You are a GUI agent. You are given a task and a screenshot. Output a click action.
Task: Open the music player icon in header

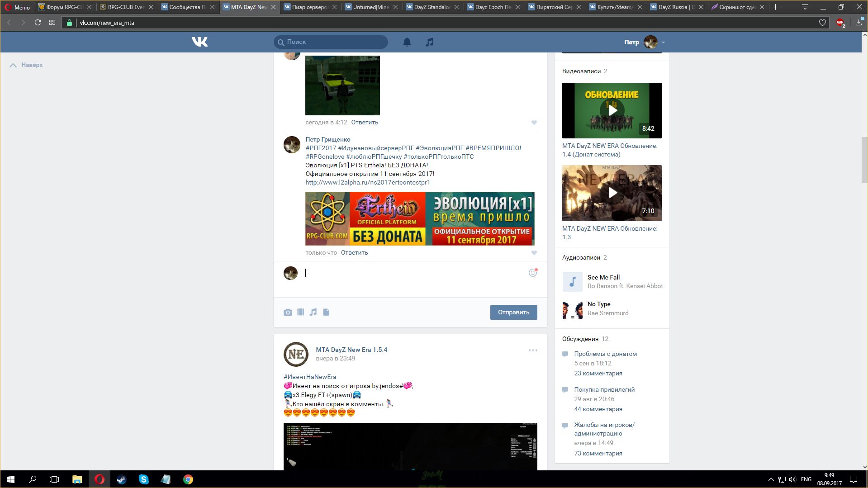(x=430, y=42)
